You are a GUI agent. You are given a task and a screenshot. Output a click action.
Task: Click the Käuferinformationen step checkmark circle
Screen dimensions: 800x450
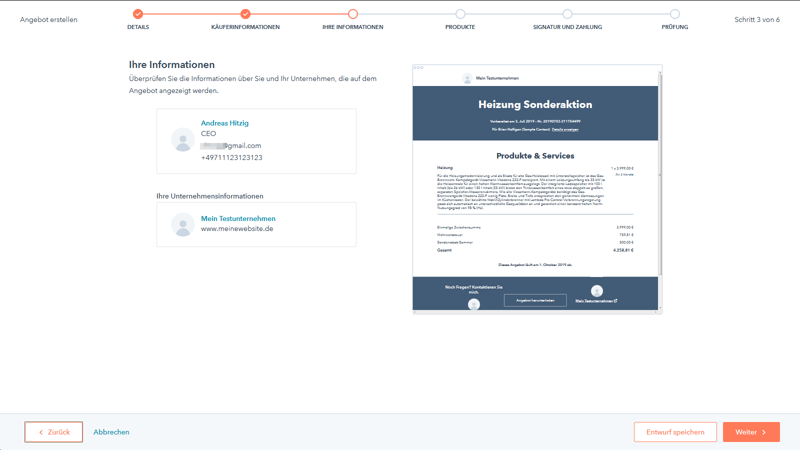[x=245, y=14]
